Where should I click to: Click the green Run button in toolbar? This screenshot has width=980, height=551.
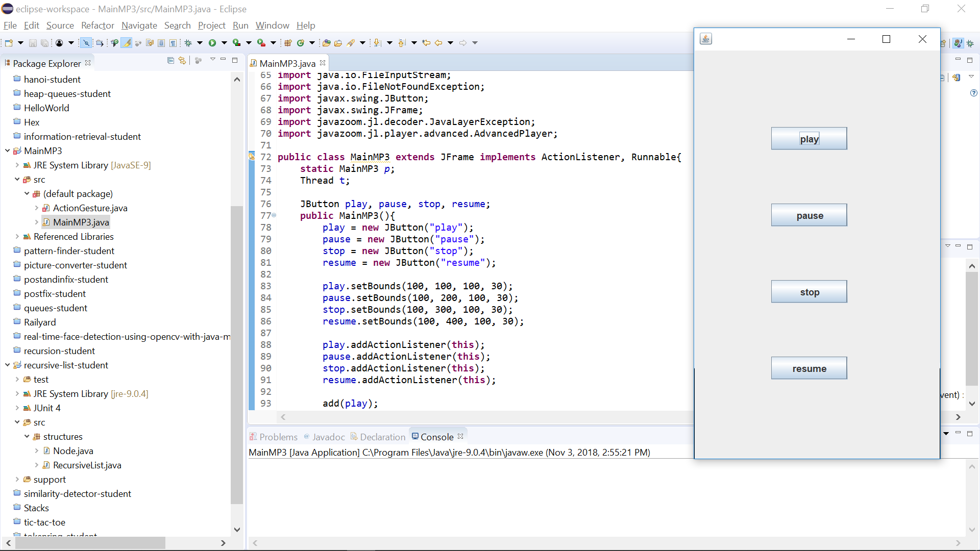pos(212,43)
